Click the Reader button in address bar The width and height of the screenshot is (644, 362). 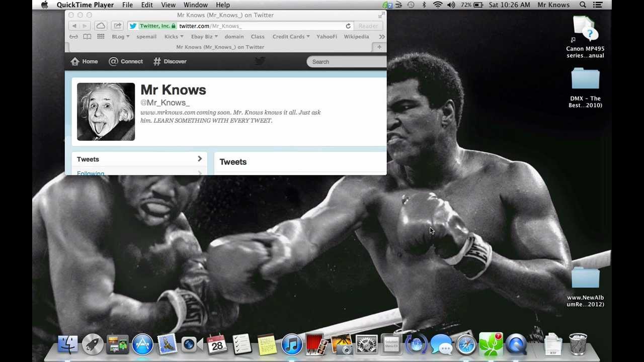(x=368, y=26)
